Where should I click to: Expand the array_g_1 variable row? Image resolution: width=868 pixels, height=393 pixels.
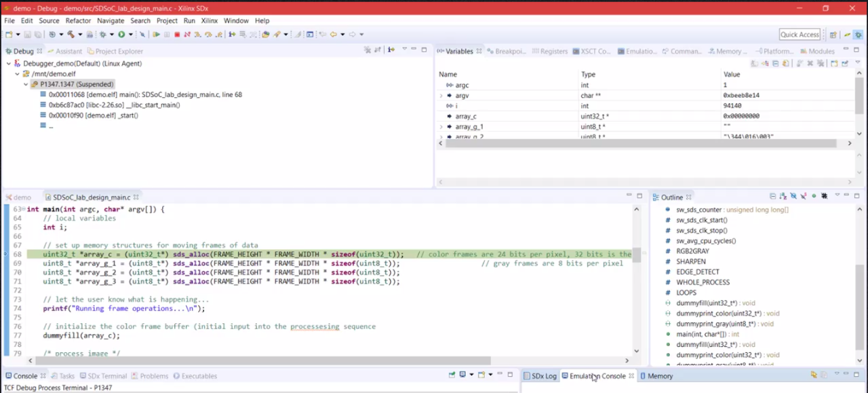point(441,127)
